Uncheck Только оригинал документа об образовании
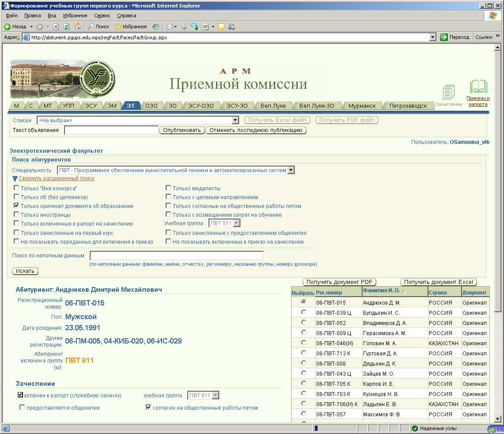 click(16, 206)
